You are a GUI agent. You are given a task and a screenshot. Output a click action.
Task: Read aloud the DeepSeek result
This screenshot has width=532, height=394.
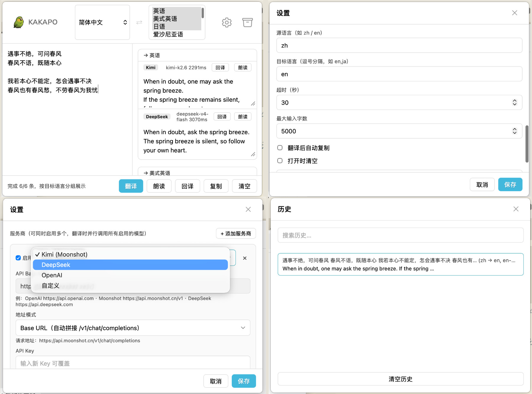tap(243, 117)
